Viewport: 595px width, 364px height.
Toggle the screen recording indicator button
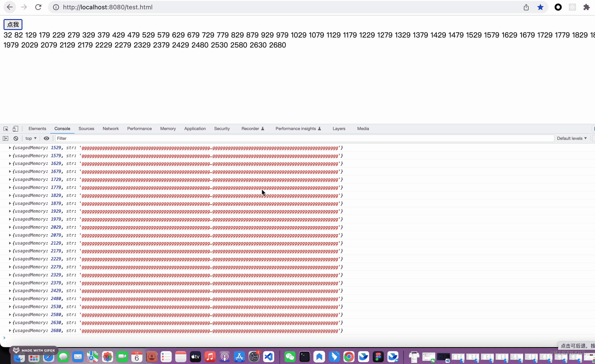click(558, 7)
